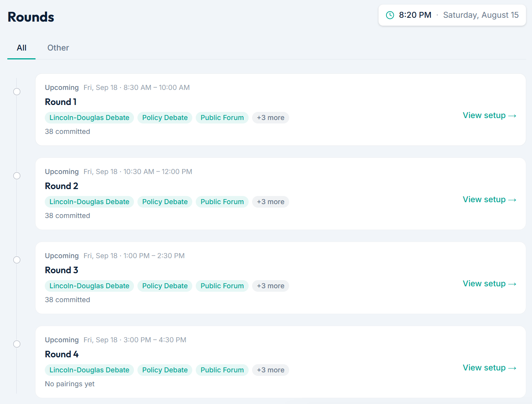Image resolution: width=532 pixels, height=404 pixels.
Task: Click the Round 2 title
Action: [x=61, y=186]
